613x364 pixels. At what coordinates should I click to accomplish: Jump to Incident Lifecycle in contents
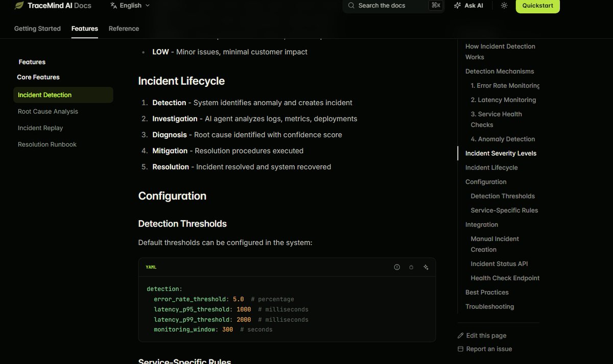tap(491, 167)
